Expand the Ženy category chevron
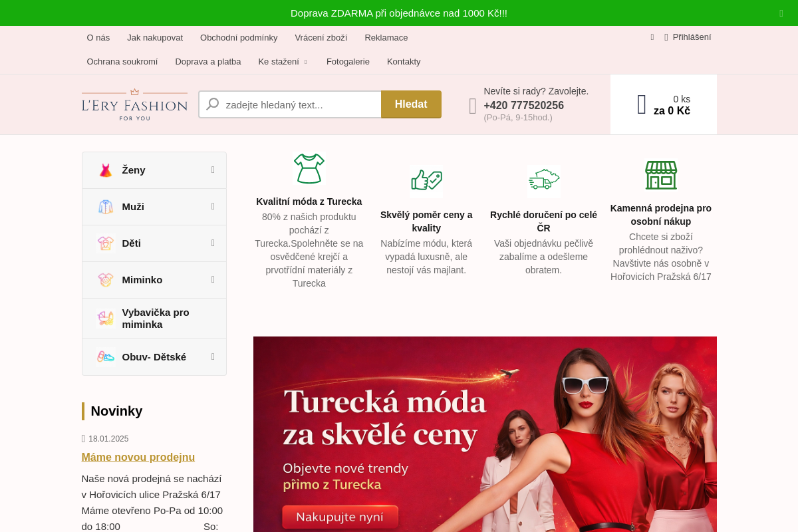 (x=211, y=170)
